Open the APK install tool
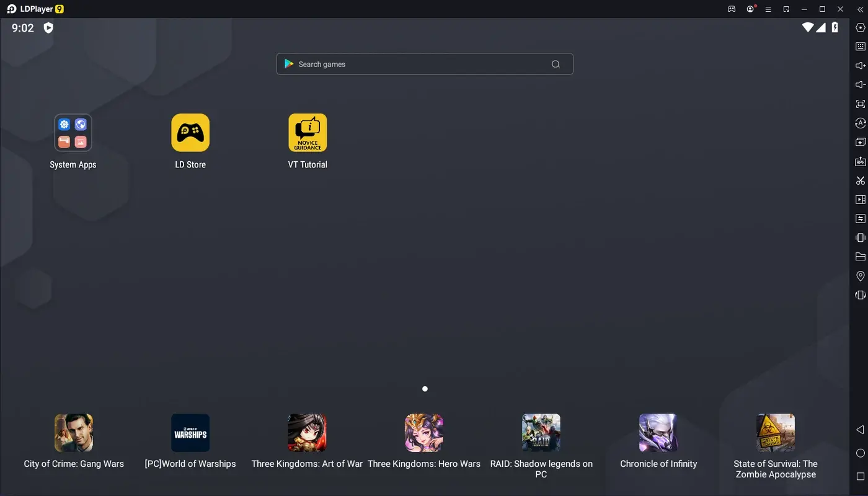 pos(860,161)
